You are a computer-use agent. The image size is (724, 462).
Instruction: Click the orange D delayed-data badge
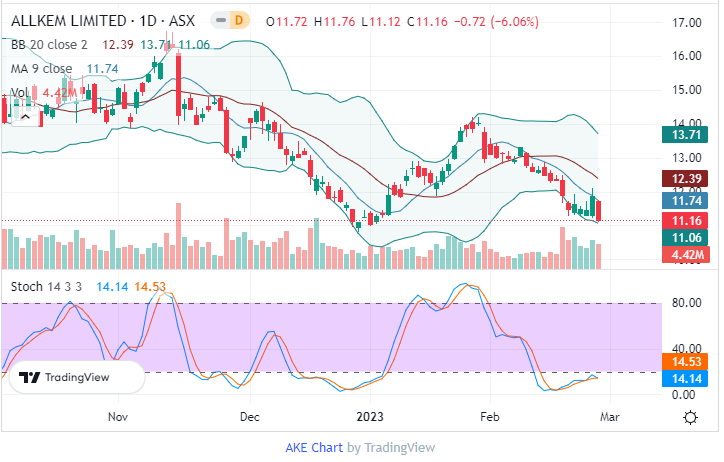(238, 19)
